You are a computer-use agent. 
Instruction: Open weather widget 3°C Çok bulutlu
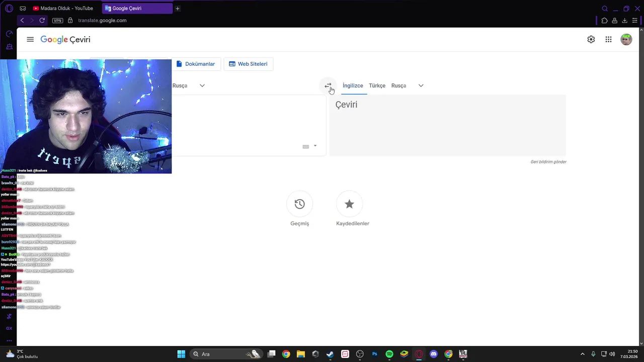pyautogui.click(x=21, y=354)
